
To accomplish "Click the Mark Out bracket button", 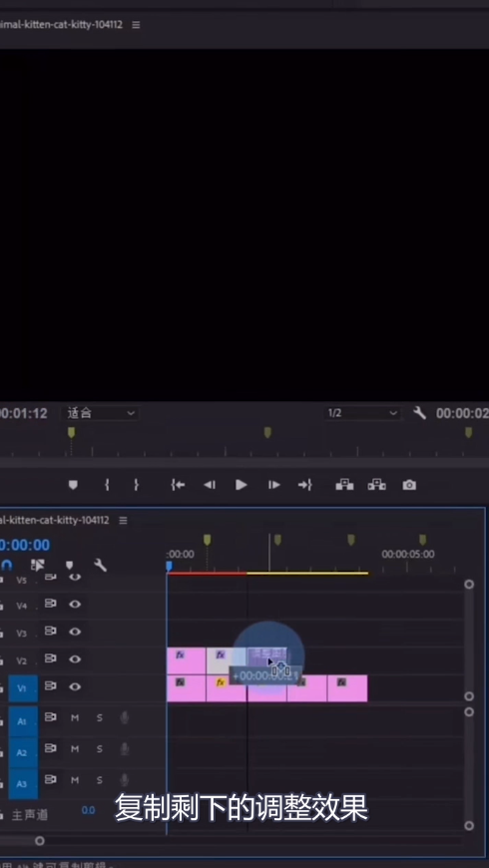I will (x=136, y=485).
